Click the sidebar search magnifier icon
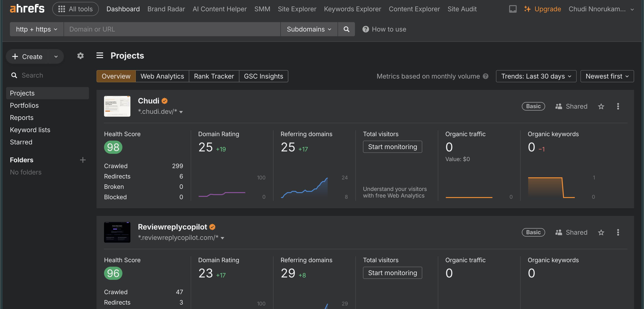The image size is (644, 309). (14, 75)
